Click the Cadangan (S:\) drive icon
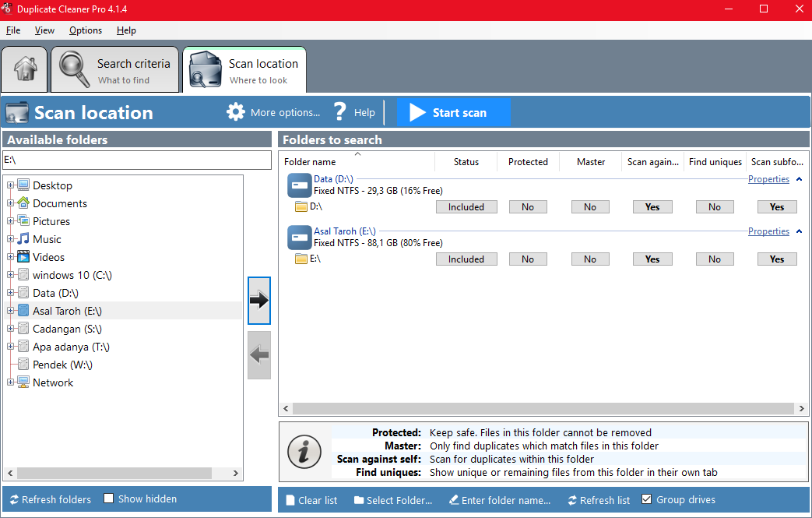 click(23, 329)
